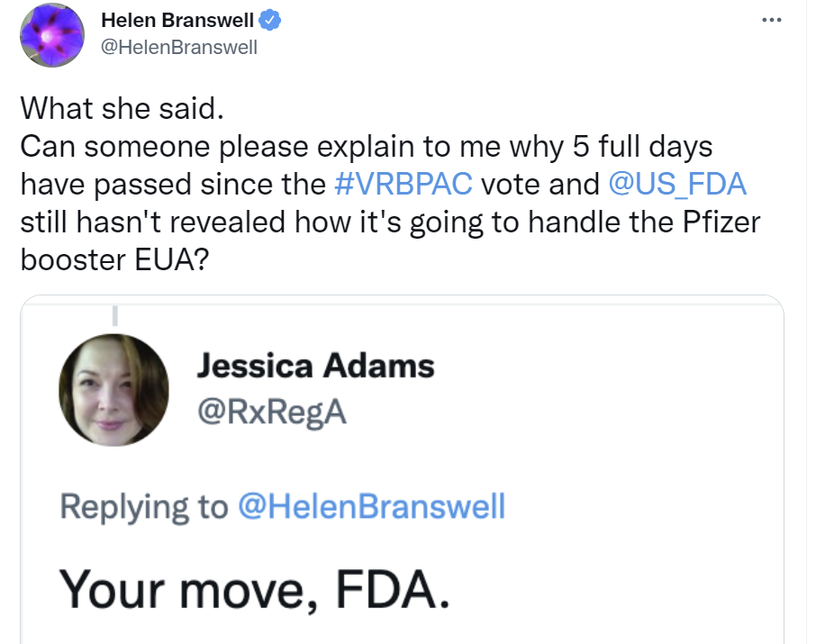Click the 'booster EUA?' line of the tweet
Viewport: 816px width, 644px height.
[x=114, y=259]
